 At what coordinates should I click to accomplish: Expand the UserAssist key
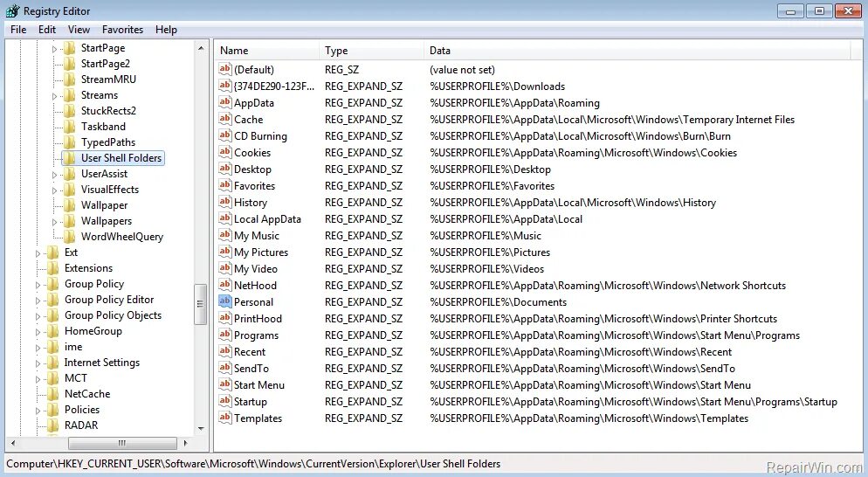pos(54,175)
